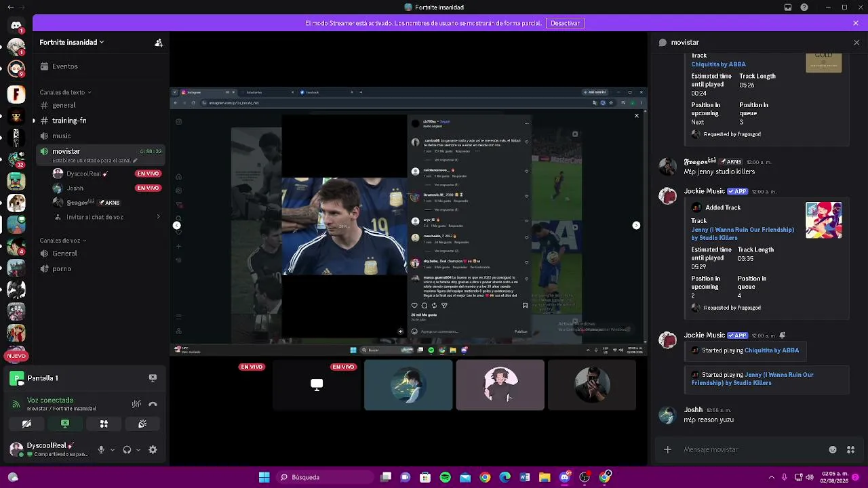
Task: Open the Windows Start menu
Action: point(264,477)
